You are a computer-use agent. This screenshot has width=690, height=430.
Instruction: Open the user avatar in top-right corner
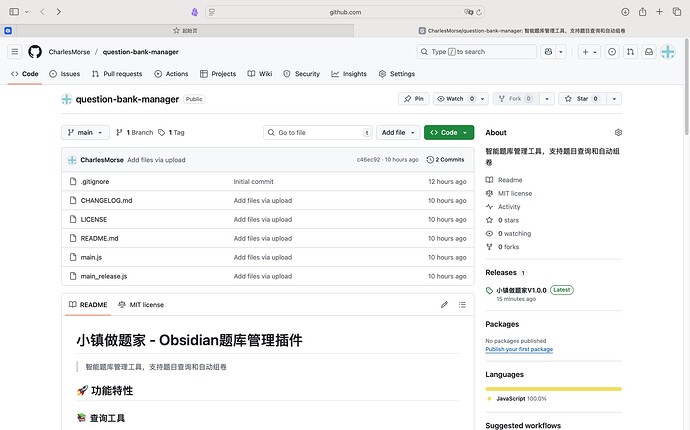(x=668, y=52)
